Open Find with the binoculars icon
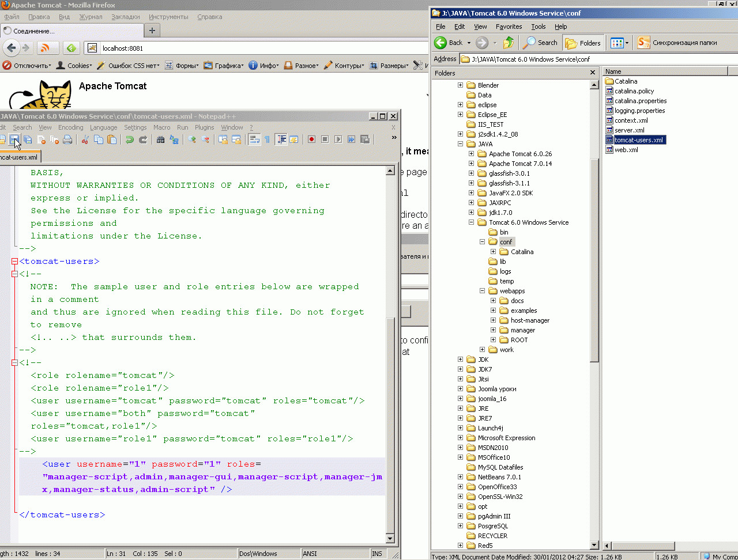 161,139
